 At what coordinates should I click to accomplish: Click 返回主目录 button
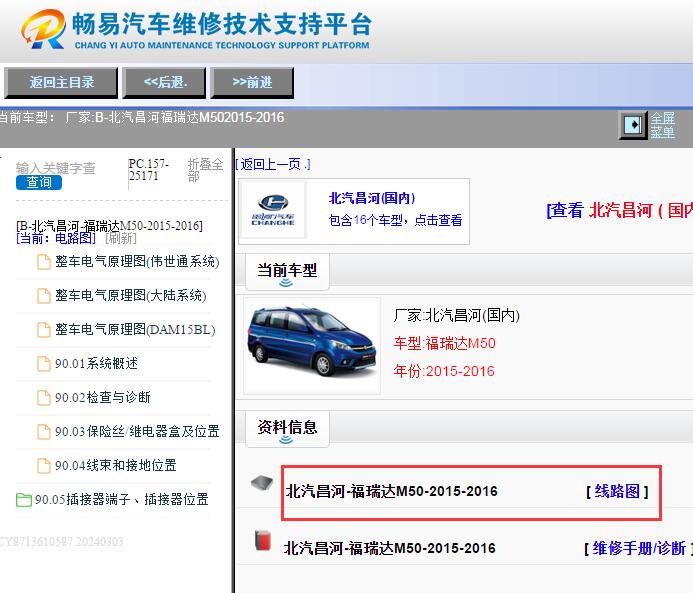click(61, 83)
